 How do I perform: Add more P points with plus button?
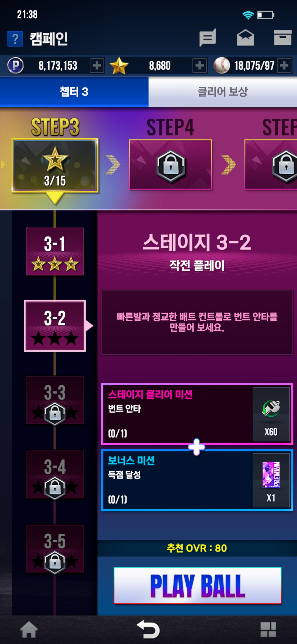point(97,66)
